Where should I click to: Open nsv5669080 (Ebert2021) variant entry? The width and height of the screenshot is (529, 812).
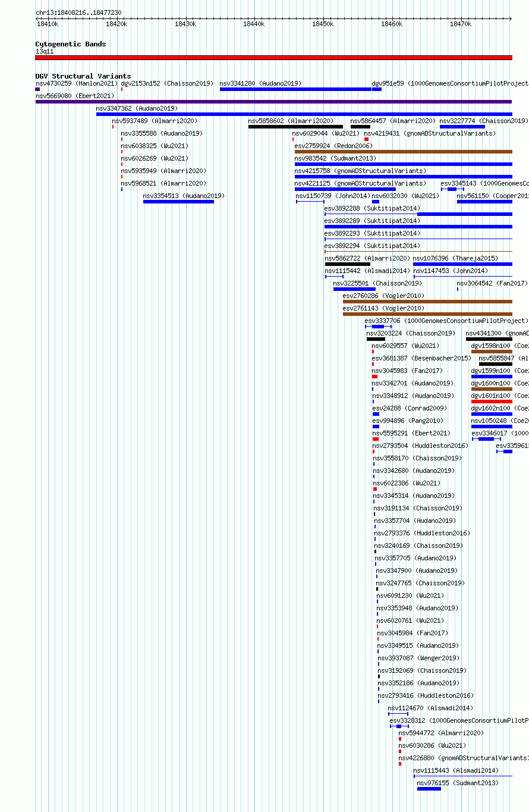(x=75, y=96)
